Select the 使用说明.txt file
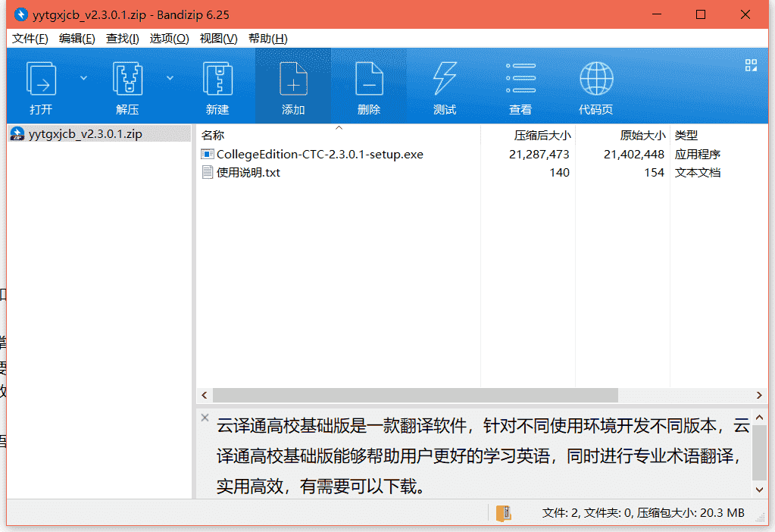Image resolution: width=775 pixels, height=532 pixels. pyautogui.click(x=248, y=173)
